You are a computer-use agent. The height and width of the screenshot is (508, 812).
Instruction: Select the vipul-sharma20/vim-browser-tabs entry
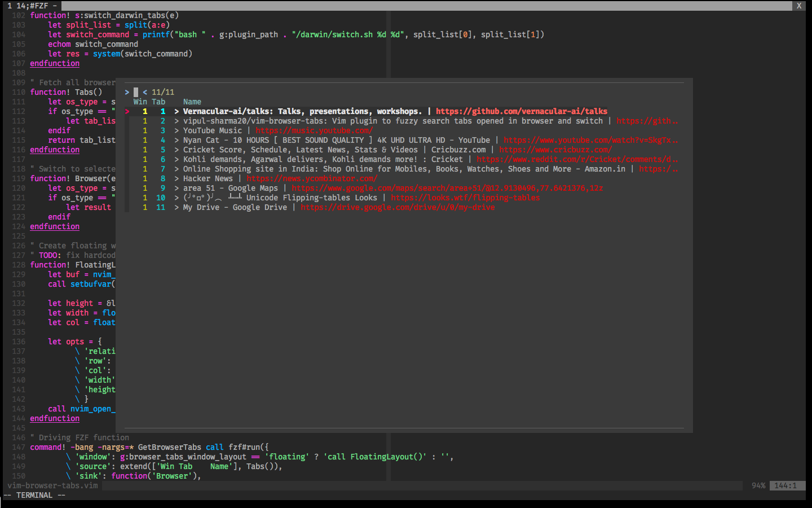[x=401, y=121]
